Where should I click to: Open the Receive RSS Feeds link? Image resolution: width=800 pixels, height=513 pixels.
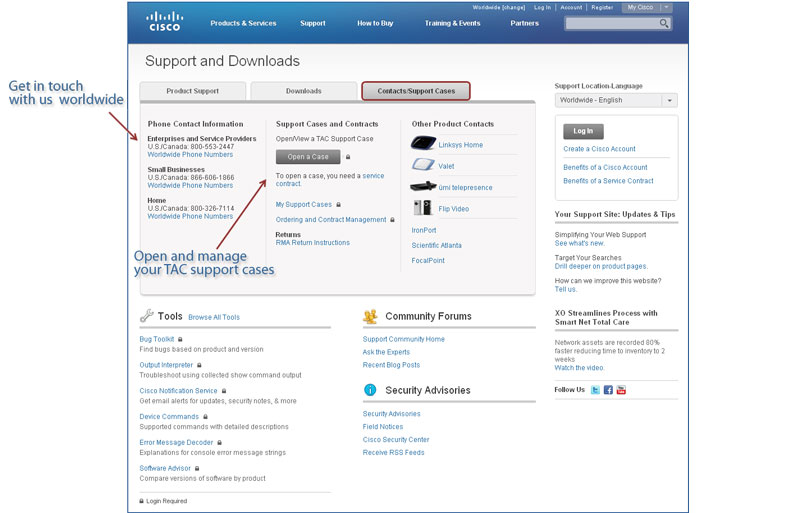(x=393, y=453)
